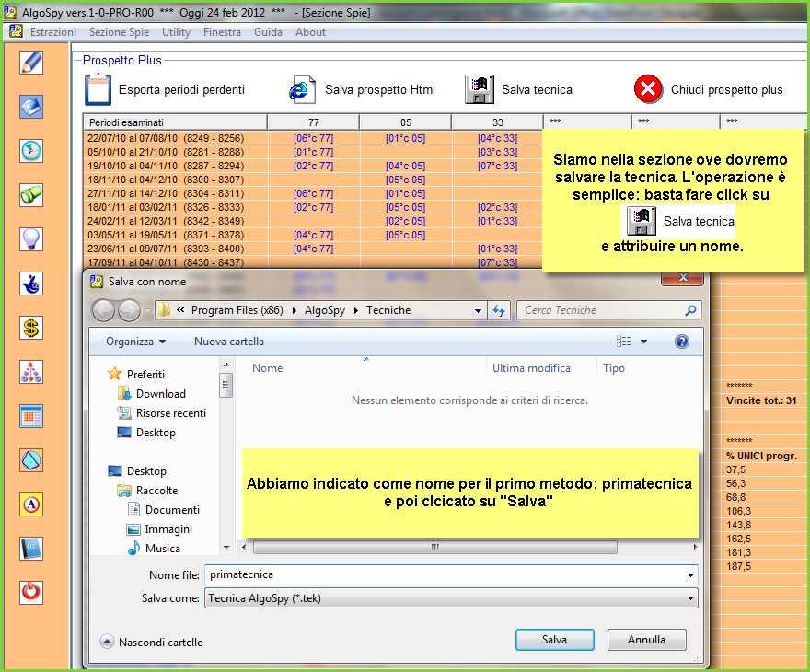The height and width of the screenshot is (672, 810).
Task: Sort by the Nome column header
Action: point(267,368)
